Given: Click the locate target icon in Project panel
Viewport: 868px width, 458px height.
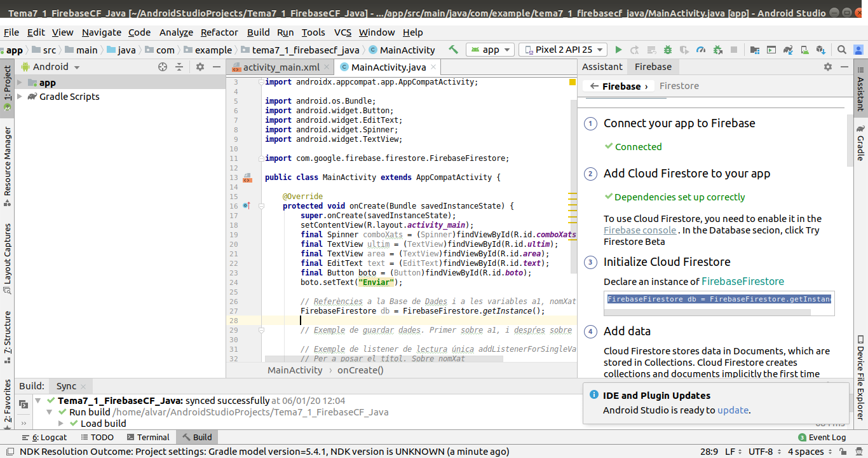Looking at the screenshot, I should 163,67.
